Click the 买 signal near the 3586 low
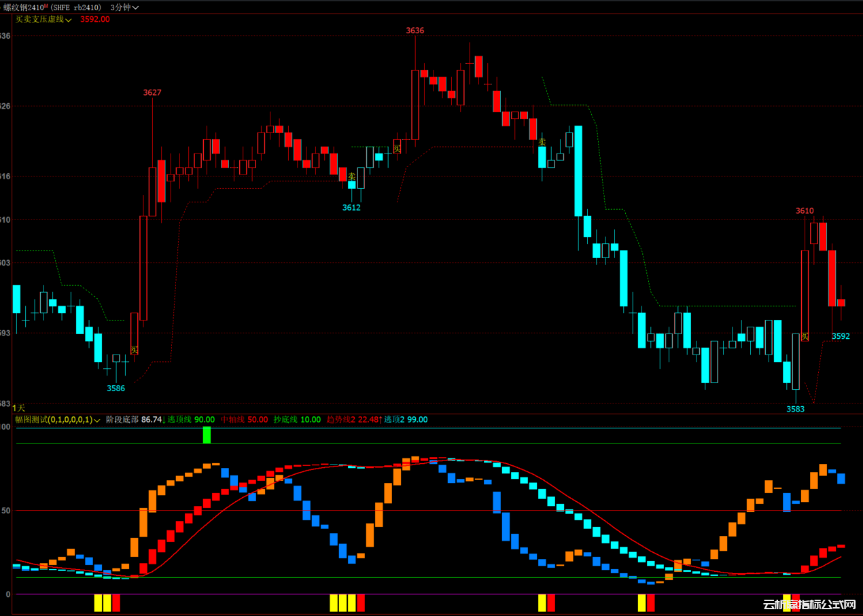 click(135, 350)
